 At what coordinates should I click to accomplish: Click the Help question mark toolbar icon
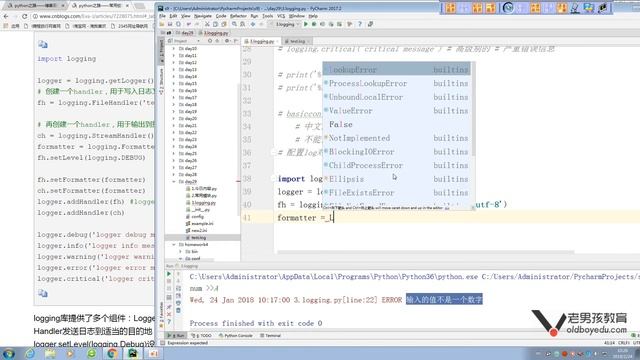(360, 24)
